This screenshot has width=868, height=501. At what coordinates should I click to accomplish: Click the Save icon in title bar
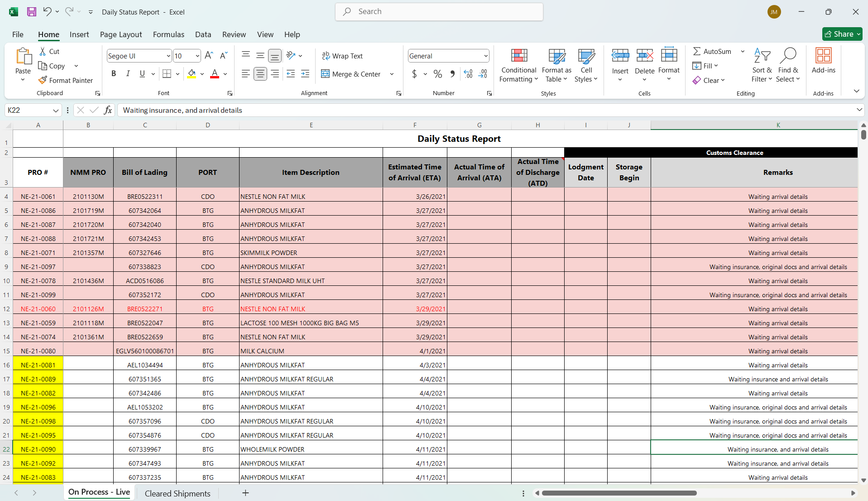(x=32, y=12)
